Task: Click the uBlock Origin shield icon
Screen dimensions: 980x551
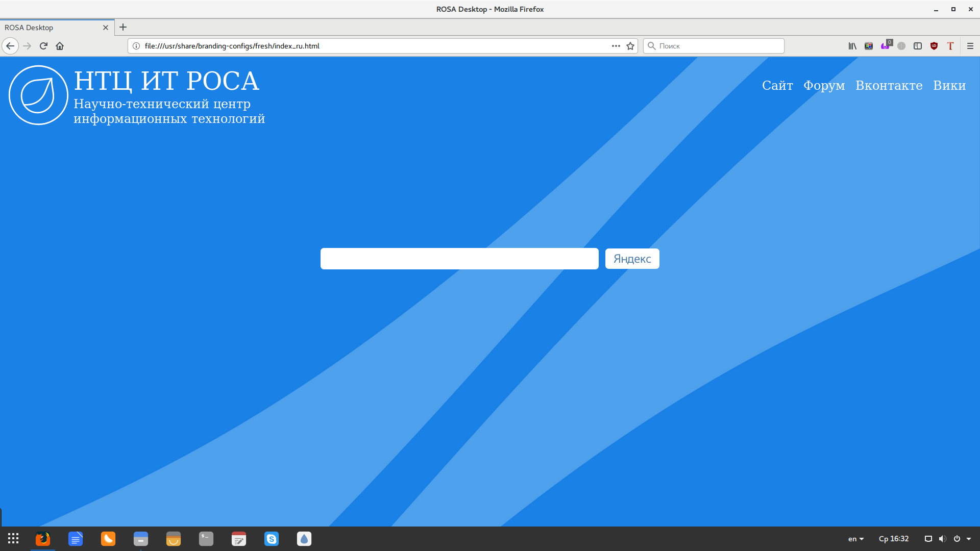Action: click(x=934, y=46)
